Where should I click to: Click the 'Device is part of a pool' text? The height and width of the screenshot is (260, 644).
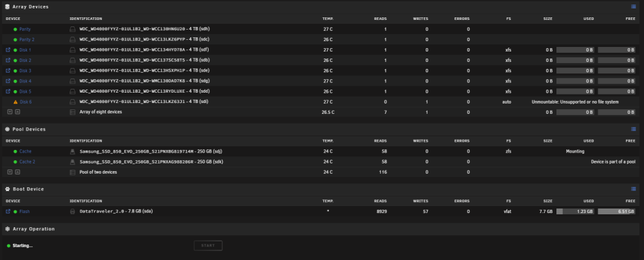[x=613, y=162]
